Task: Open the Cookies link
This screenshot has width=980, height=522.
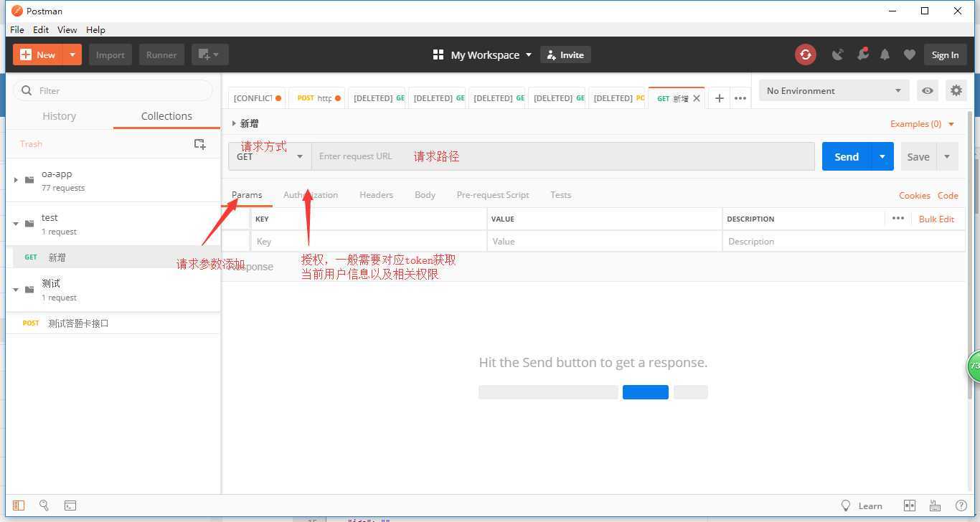Action: [914, 195]
